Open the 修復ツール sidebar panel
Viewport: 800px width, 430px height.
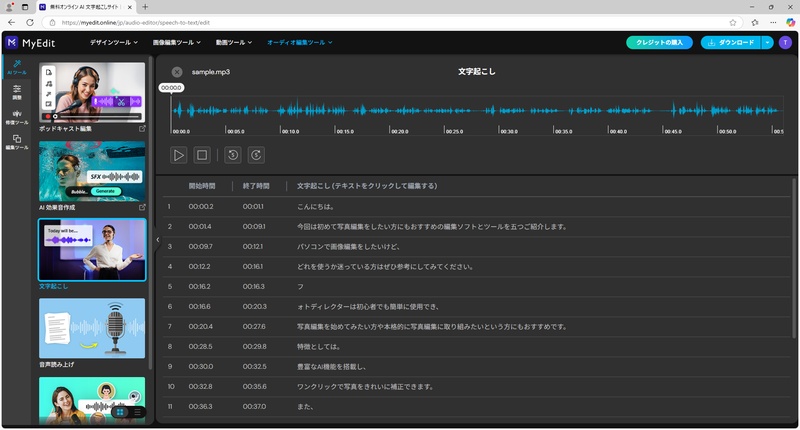click(x=17, y=116)
